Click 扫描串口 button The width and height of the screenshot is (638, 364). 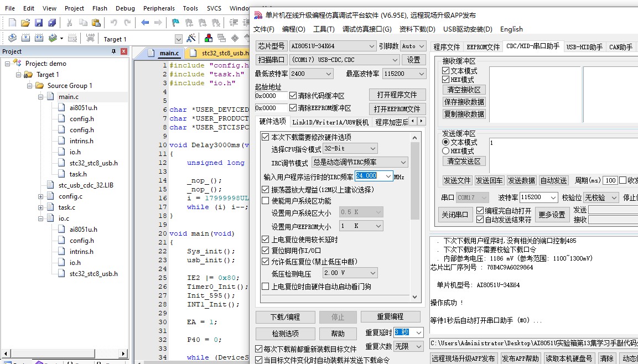click(271, 60)
